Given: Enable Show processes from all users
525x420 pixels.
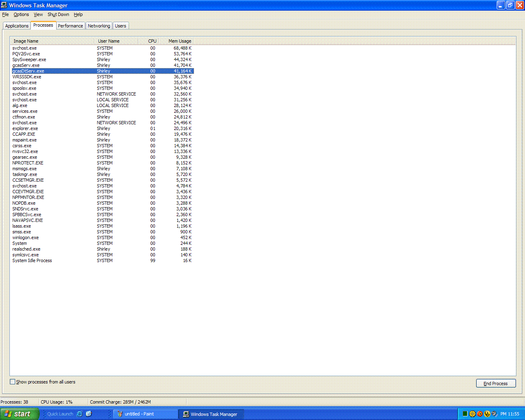Looking at the screenshot, I should point(13,382).
